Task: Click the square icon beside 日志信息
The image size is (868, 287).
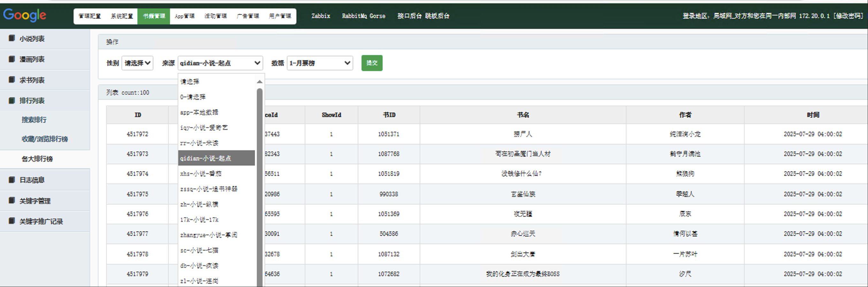Action: pyautogui.click(x=12, y=180)
